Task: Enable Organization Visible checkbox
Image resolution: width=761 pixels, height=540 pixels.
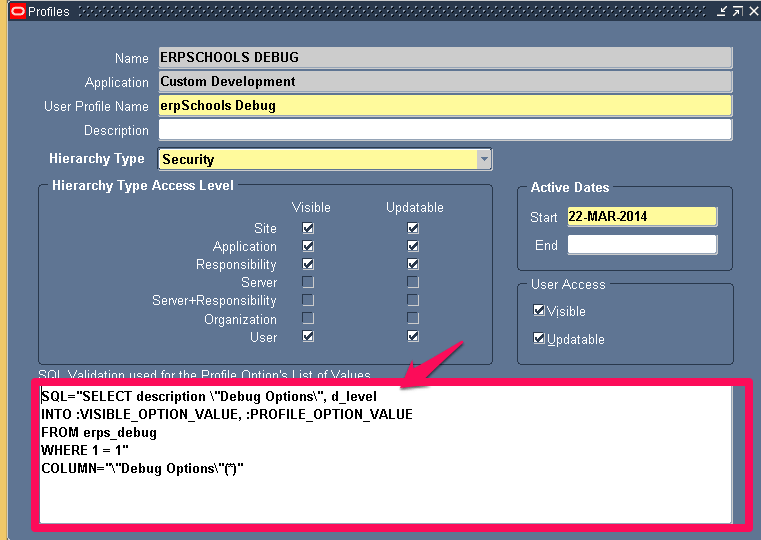Action: pyautogui.click(x=308, y=318)
